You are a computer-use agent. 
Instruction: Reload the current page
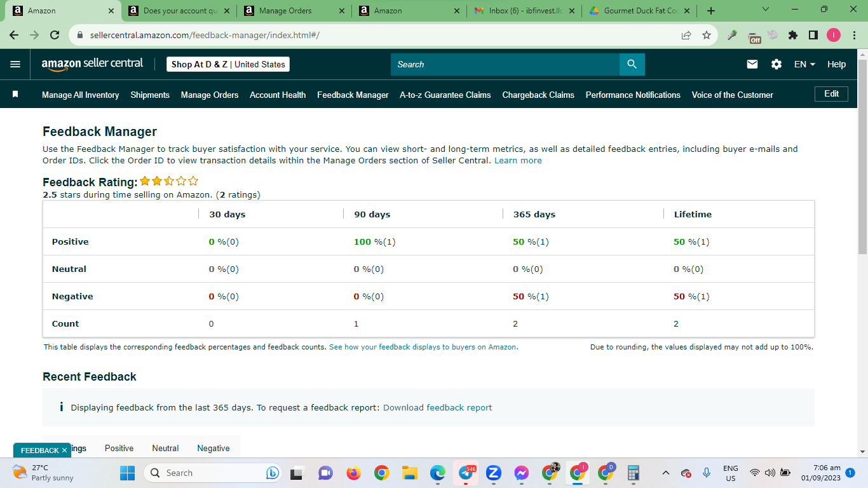click(55, 35)
